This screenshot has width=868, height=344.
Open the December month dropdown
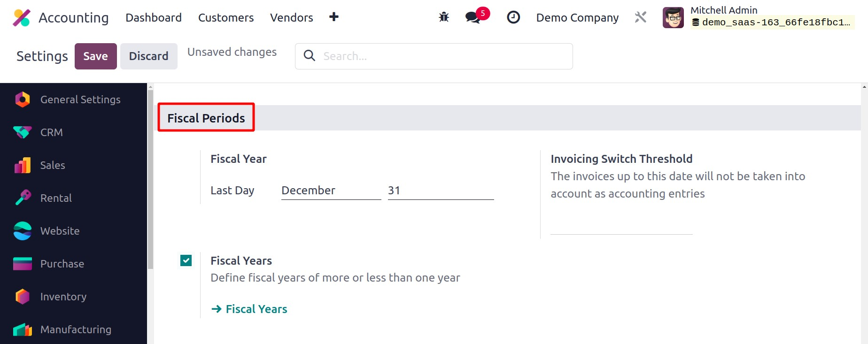pos(331,191)
